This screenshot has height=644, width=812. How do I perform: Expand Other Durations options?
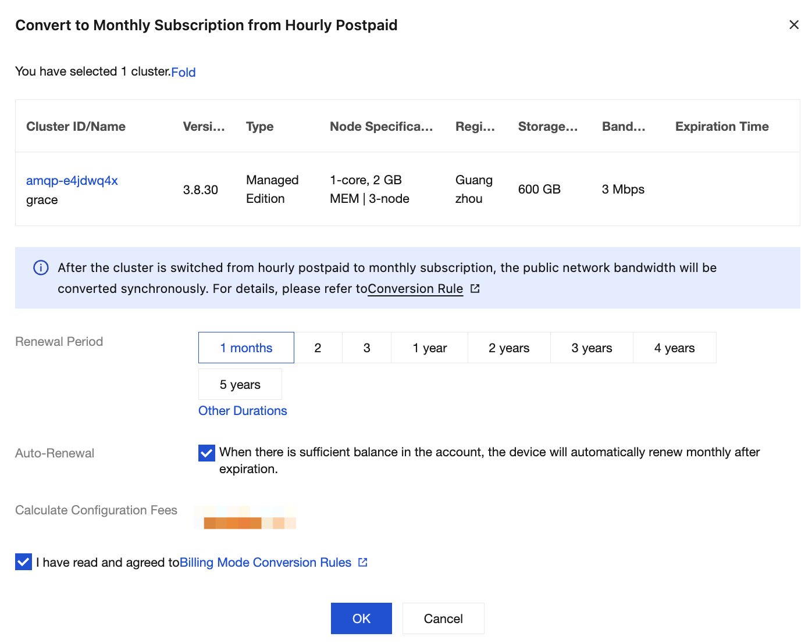(x=243, y=411)
